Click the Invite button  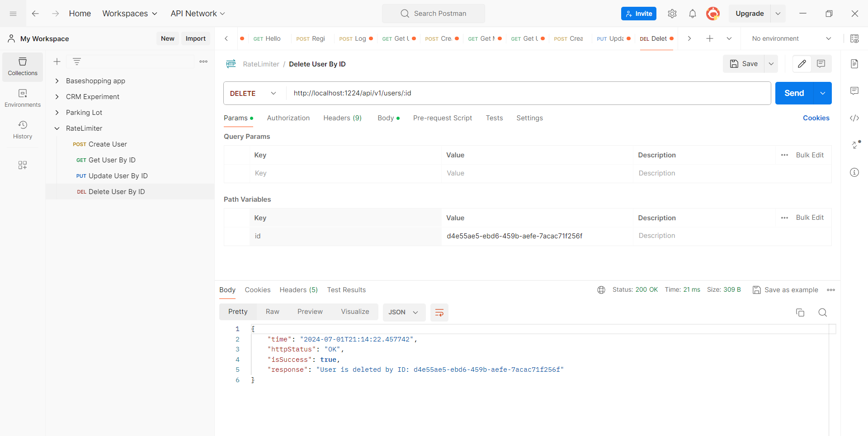(639, 14)
